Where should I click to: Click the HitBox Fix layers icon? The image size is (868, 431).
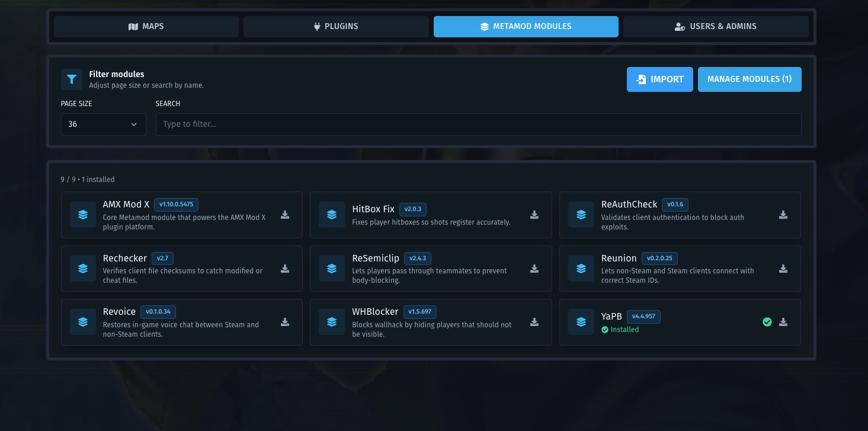tap(332, 215)
